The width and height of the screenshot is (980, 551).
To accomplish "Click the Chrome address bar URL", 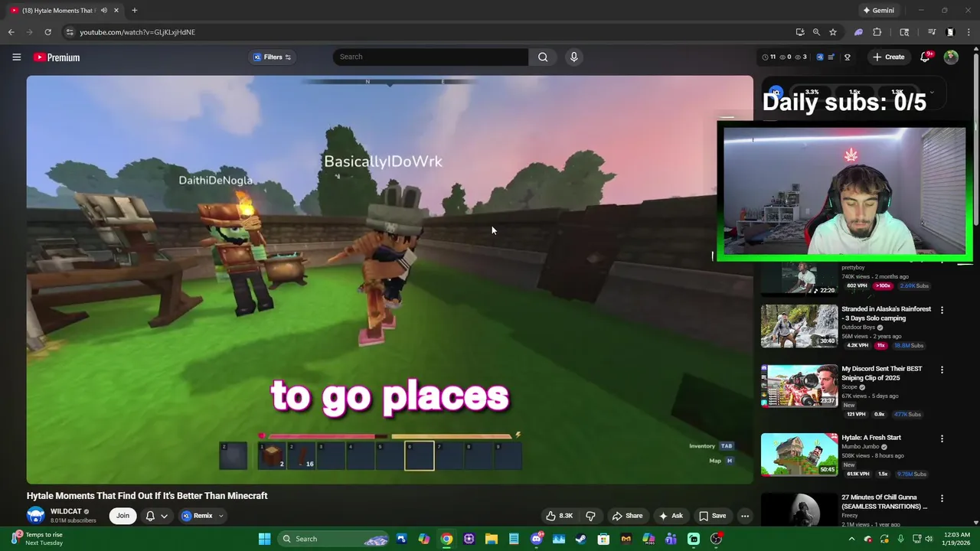I will coord(138,32).
